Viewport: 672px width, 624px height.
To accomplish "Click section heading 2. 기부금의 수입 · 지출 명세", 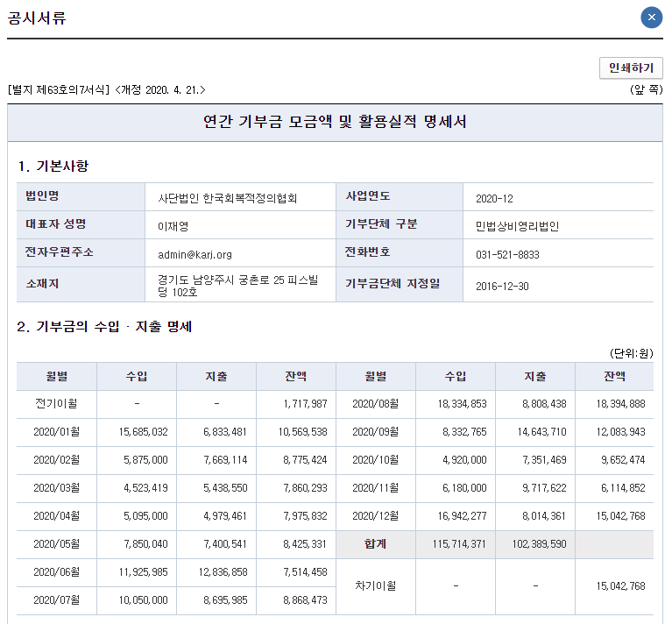I will pyautogui.click(x=104, y=327).
